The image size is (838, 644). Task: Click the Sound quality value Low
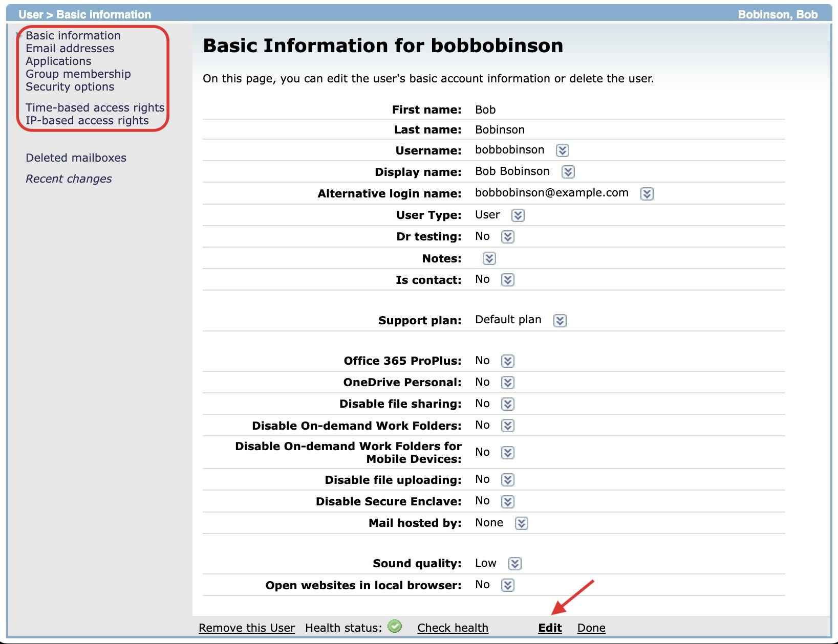coord(486,563)
